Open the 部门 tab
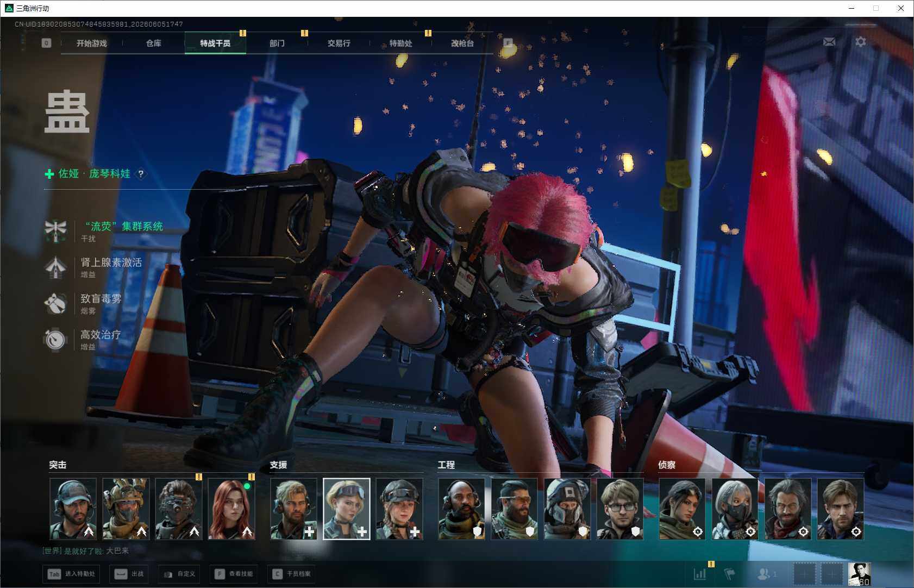914x588 pixels. click(277, 43)
